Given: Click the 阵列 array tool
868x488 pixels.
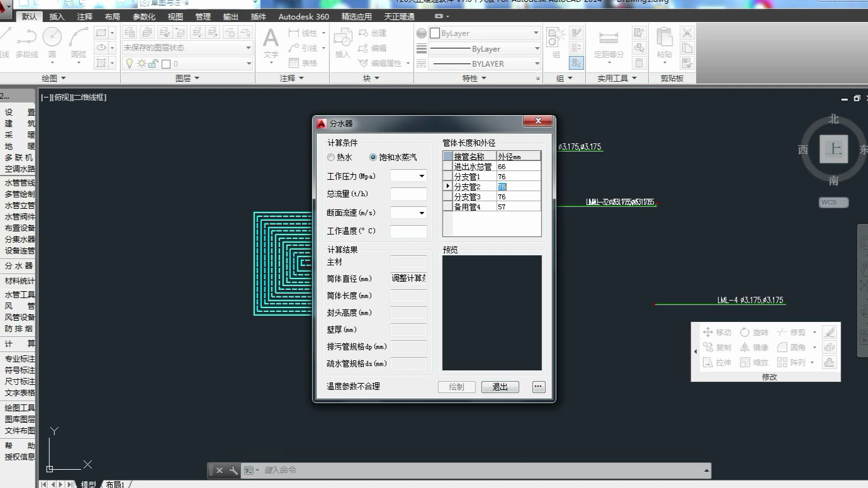Looking at the screenshot, I should (x=791, y=362).
